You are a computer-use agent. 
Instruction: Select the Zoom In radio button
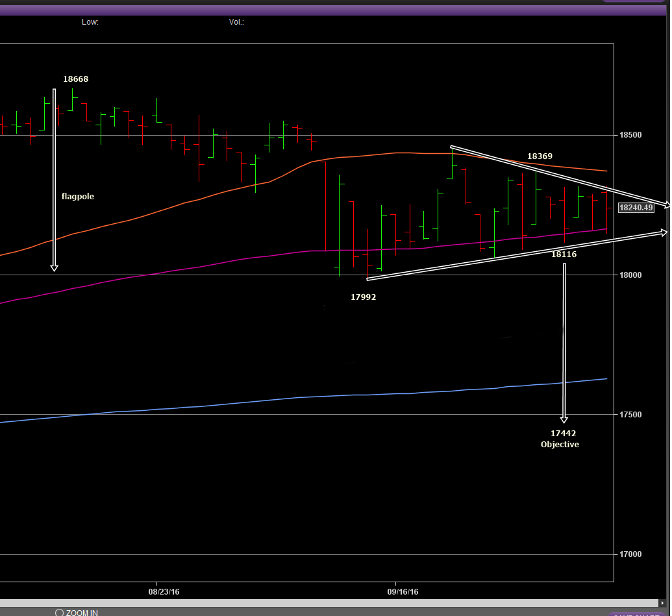pos(60,612)
